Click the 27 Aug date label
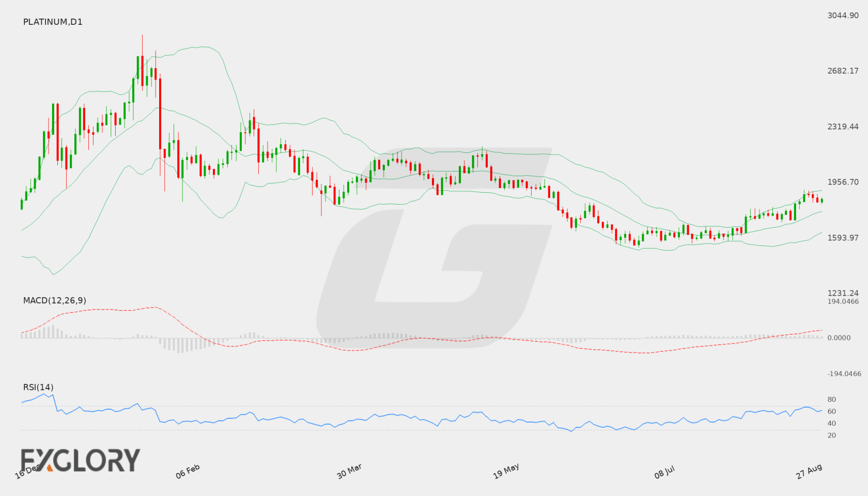Screen dimensions: 868x496 click(809, 471)
